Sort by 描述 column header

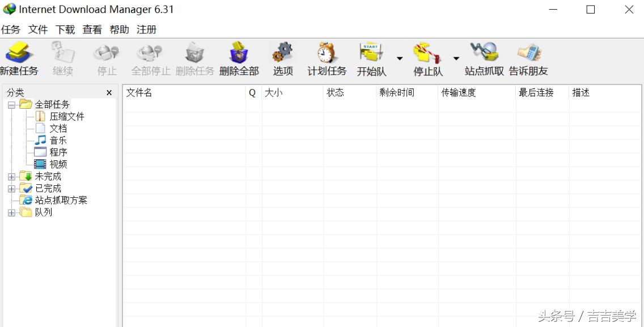click(605, 93)
